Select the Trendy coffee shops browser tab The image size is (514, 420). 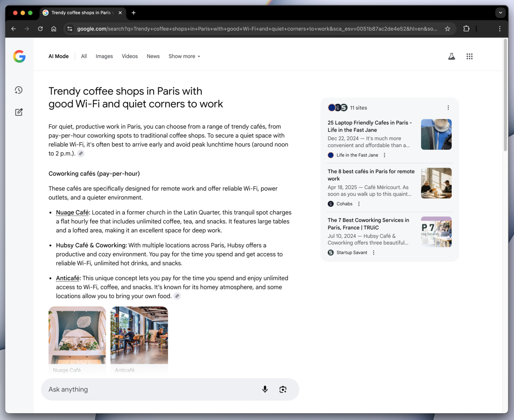point(82,13)
